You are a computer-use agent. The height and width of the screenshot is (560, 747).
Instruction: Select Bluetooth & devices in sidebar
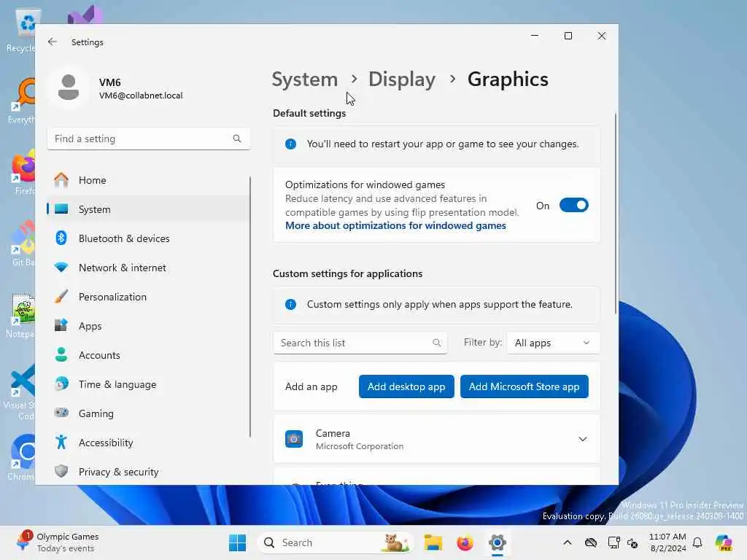click(x=148, y=238)
